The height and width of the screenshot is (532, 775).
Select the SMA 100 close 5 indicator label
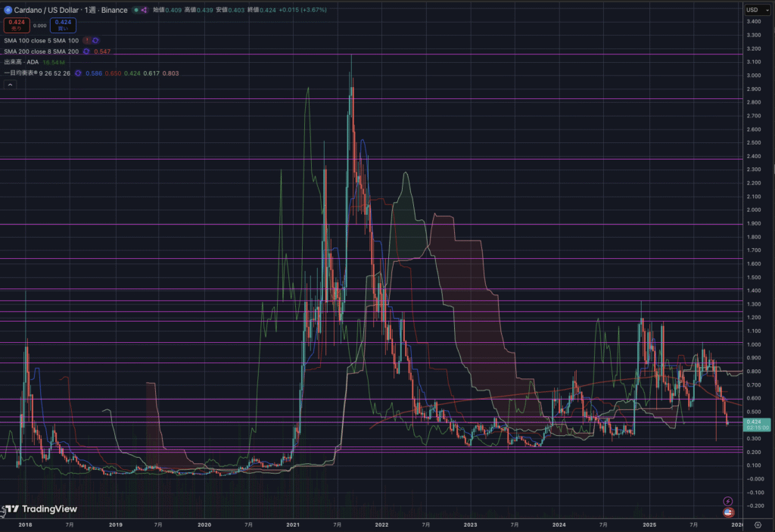click(x=41, y=39)
